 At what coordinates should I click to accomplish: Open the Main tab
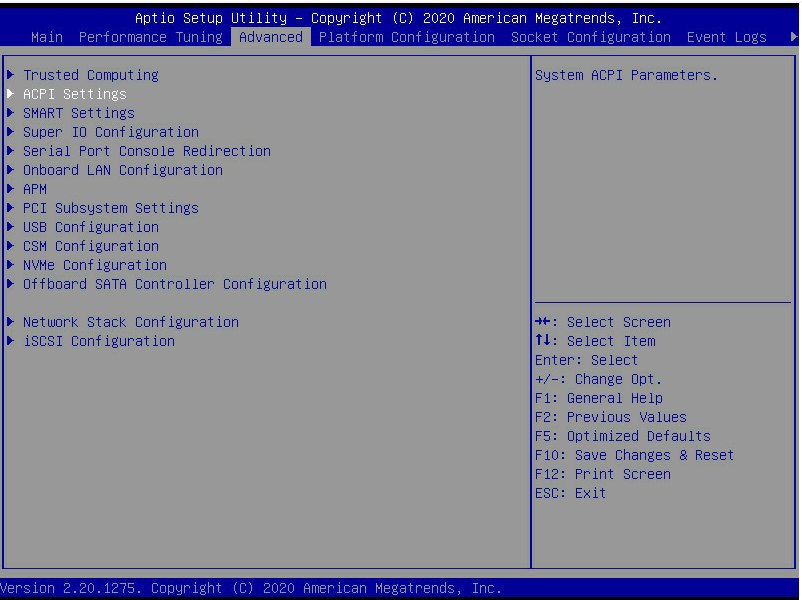click(47, 37)
